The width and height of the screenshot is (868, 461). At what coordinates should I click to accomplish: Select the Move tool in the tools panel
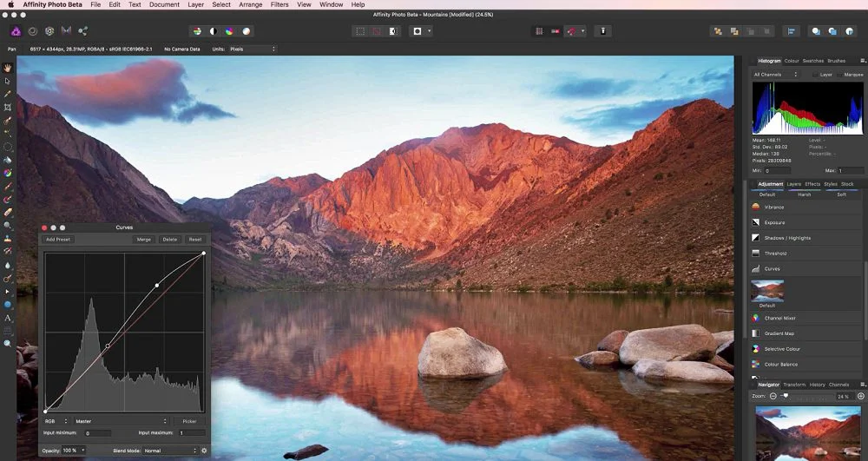pyautogui.click(x=8, y=81)
